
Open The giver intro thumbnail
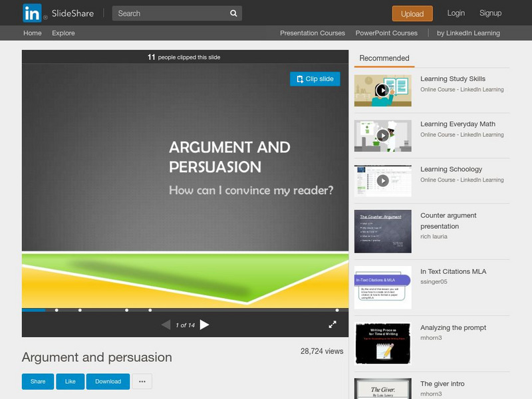pos(383,389)
